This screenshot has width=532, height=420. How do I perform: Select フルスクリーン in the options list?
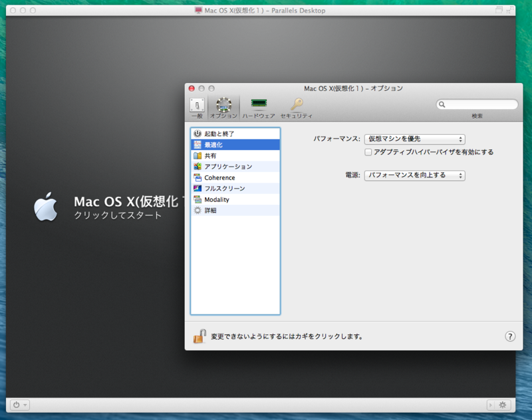pos(235,189)
